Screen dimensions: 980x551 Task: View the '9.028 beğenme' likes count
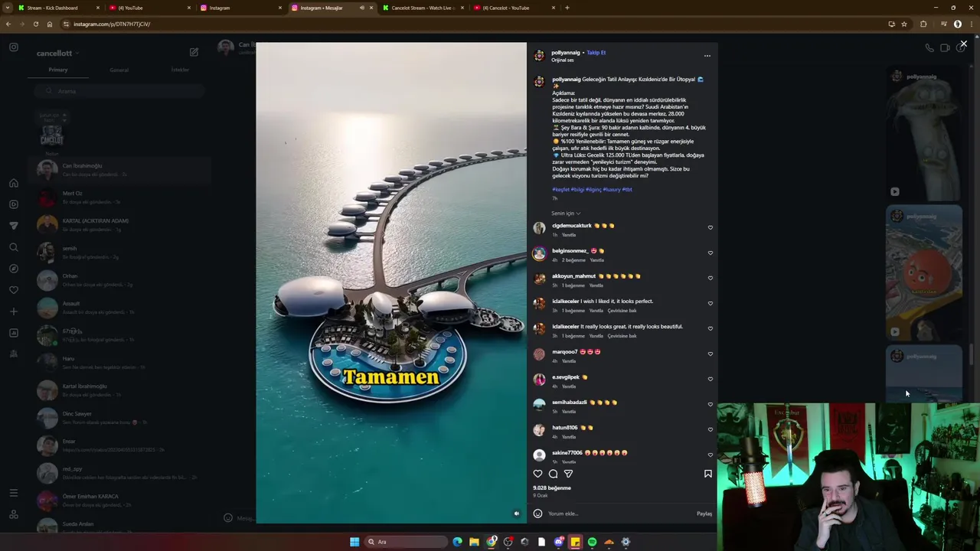tap(552, 488)
